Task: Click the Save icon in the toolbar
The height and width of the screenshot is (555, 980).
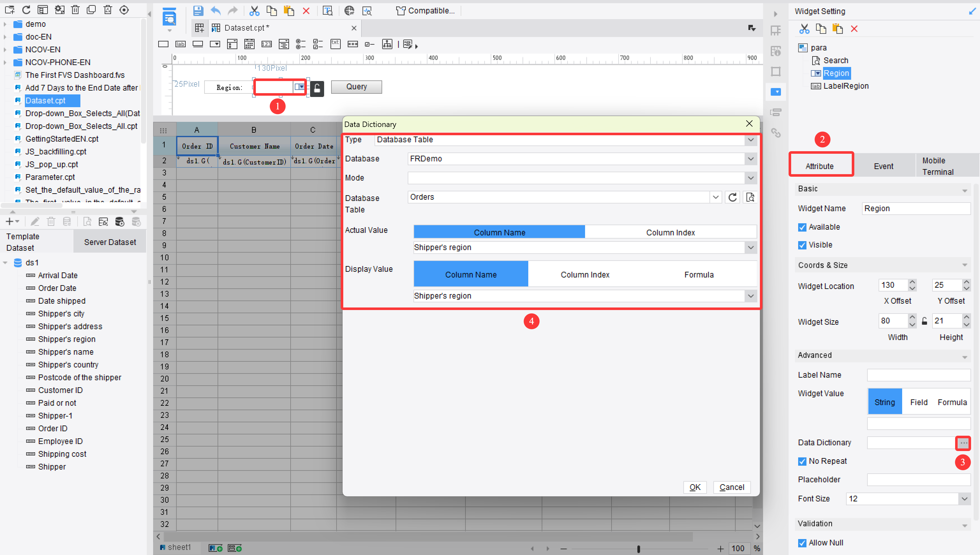Action: click(198, 11)
